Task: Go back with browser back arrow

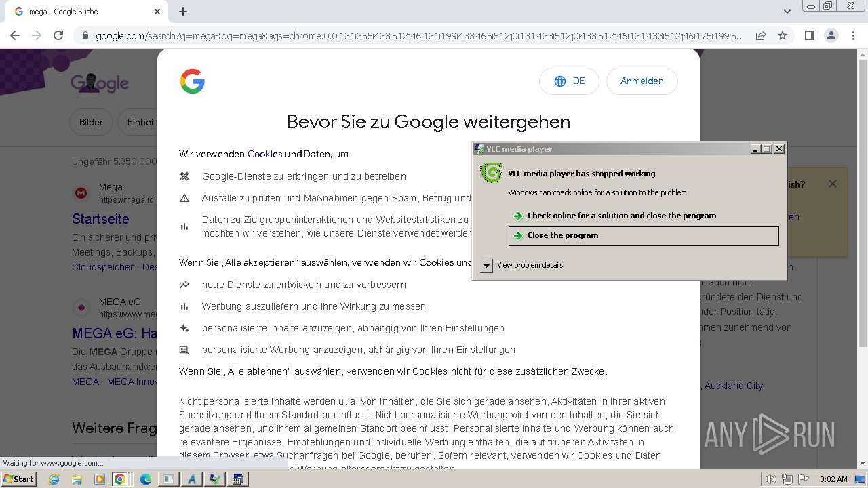Action: click(x=15, y=35)
